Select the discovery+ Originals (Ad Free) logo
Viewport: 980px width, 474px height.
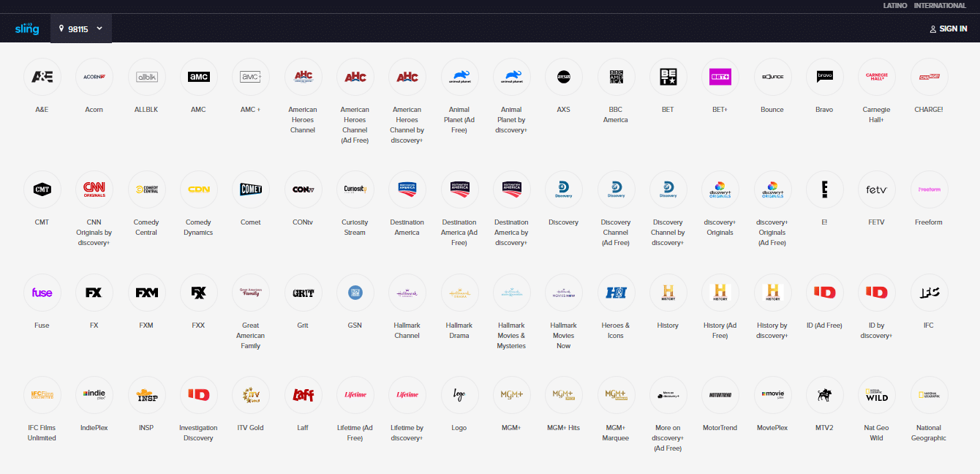coord(772,189)
